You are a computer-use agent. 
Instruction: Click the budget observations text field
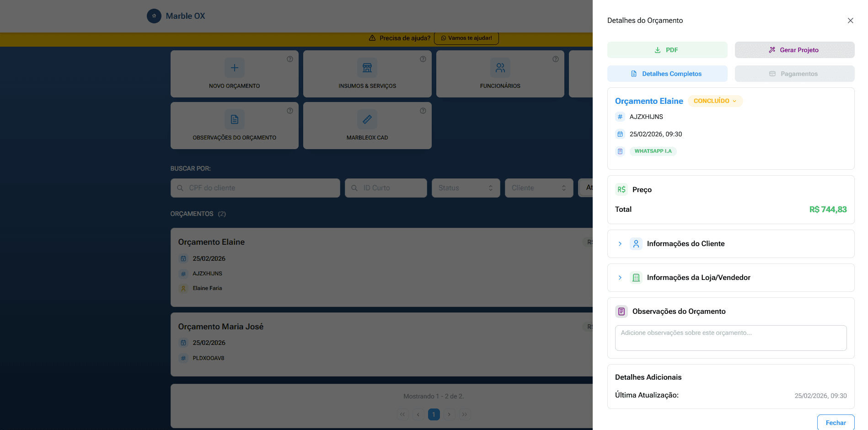[730, 338]
